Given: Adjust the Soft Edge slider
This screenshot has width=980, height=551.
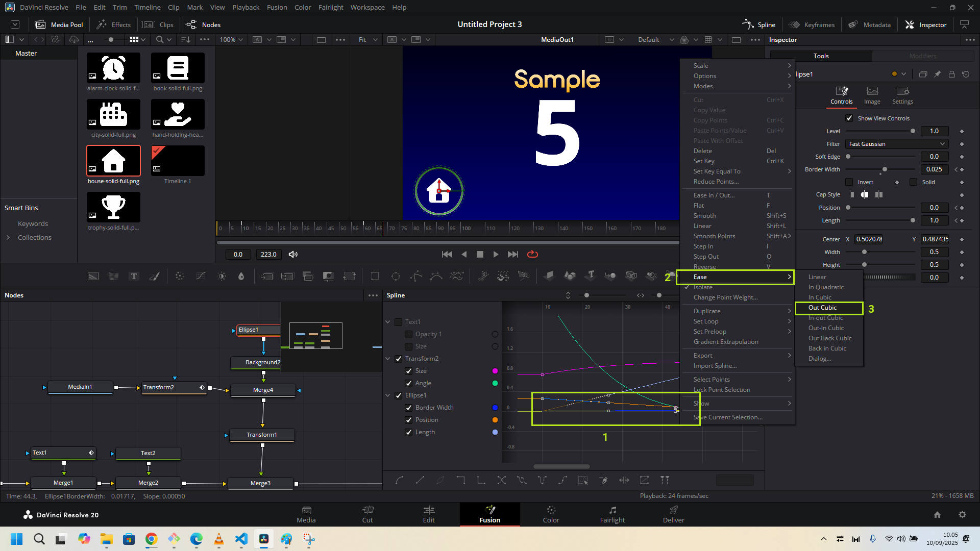Looking at the screenshot, I should [848, 157].
